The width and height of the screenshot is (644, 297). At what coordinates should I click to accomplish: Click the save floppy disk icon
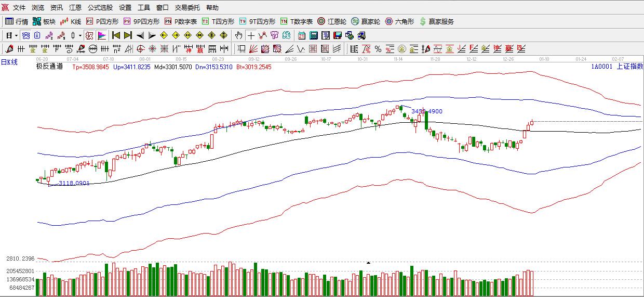coord(338,35)
